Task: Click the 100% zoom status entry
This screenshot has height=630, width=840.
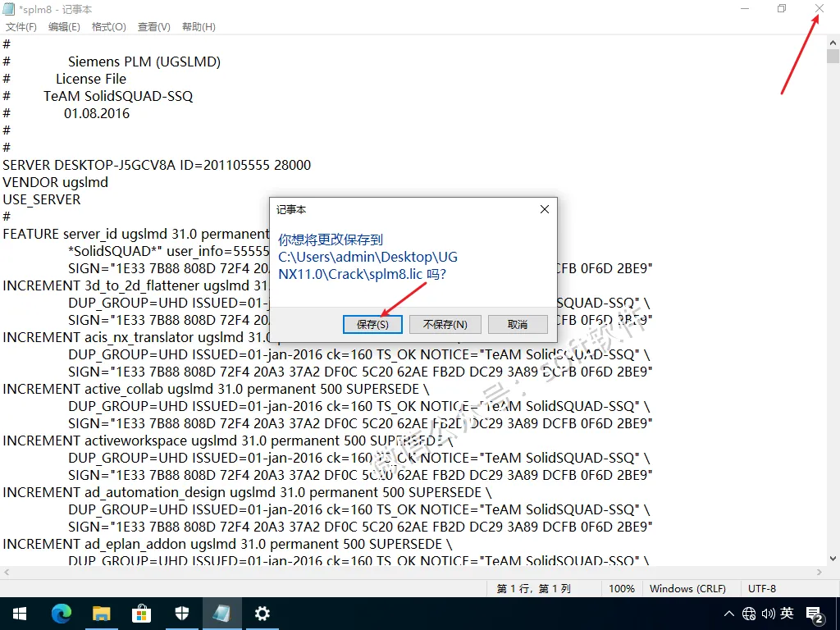Action: click(622, 589)
